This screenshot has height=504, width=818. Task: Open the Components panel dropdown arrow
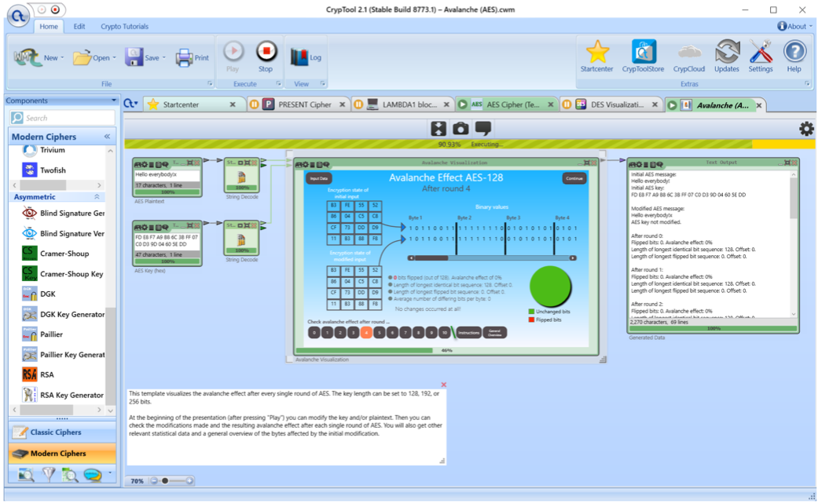114,100
